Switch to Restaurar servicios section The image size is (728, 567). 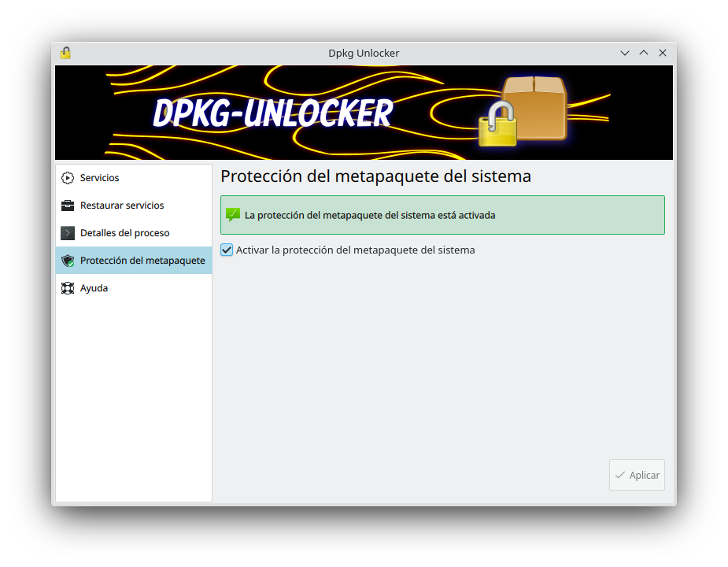pyautogui.click(x=122, y=206)
